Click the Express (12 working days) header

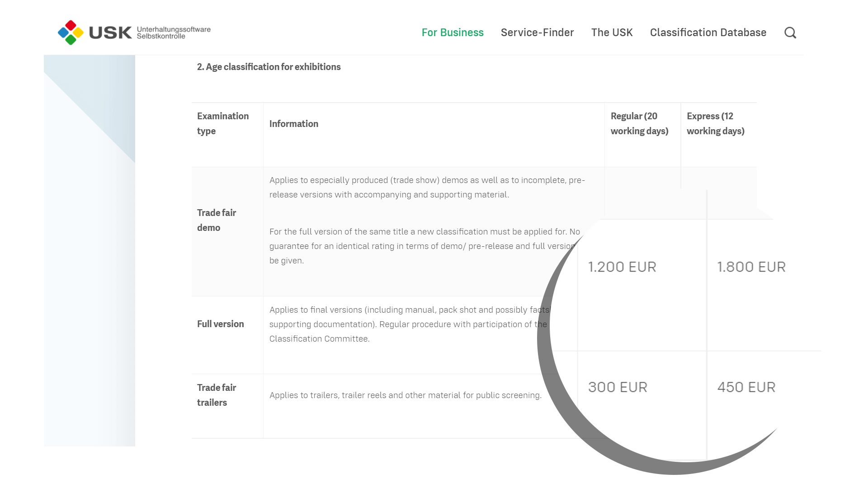tap(715, 123)
